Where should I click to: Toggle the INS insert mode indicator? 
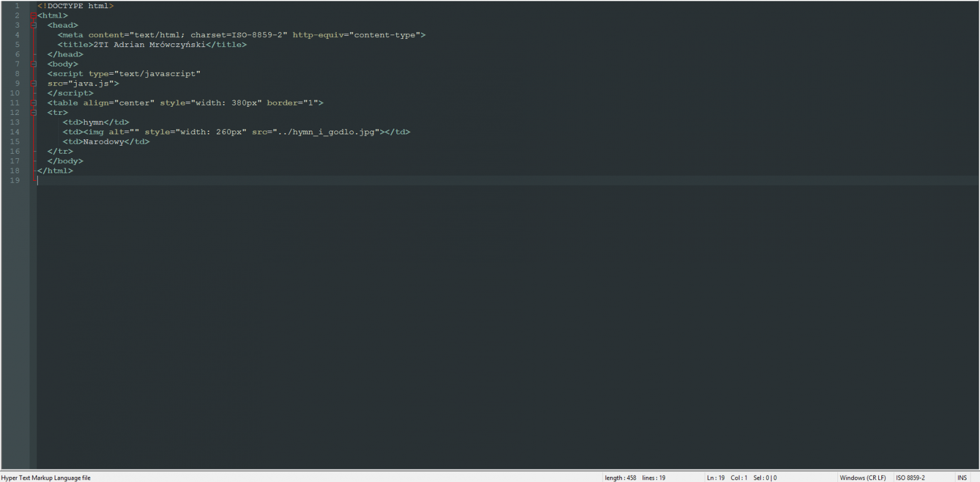962,478
